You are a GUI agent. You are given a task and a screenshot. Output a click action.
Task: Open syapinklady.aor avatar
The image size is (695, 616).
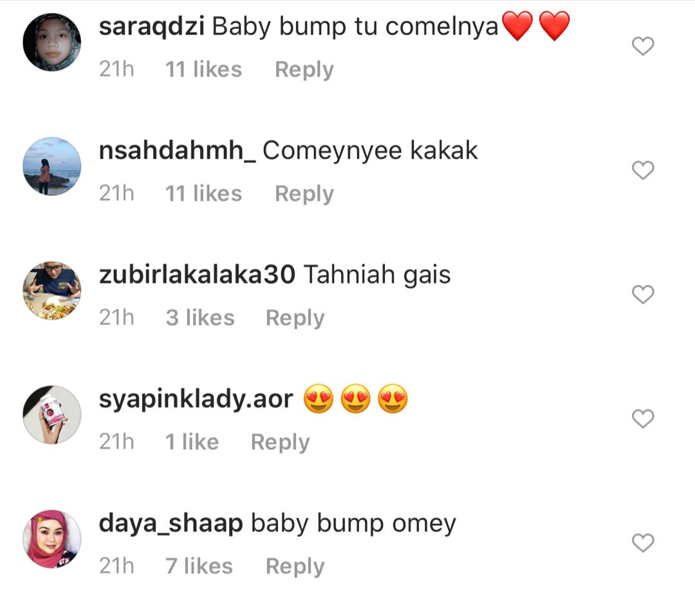[x=52, y=415]
